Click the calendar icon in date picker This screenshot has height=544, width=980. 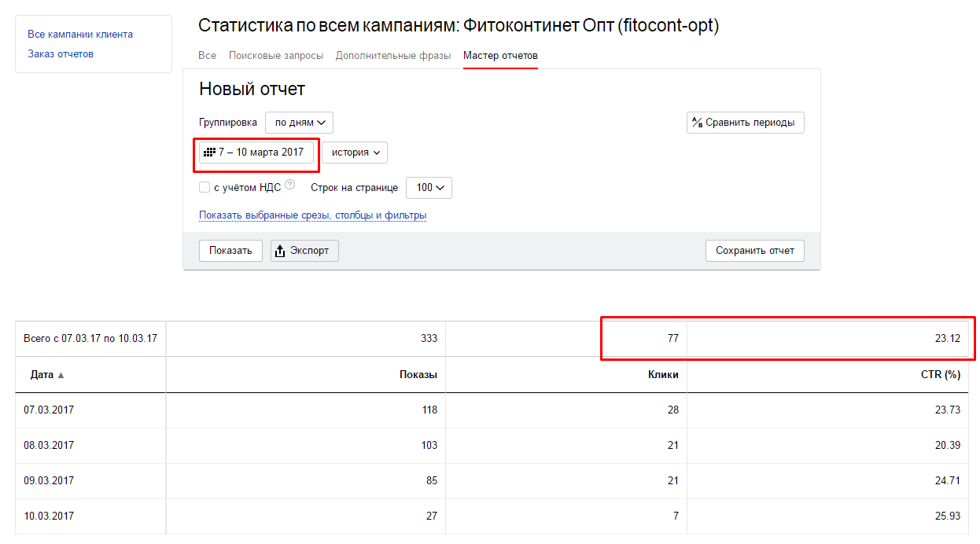[209, 152]
